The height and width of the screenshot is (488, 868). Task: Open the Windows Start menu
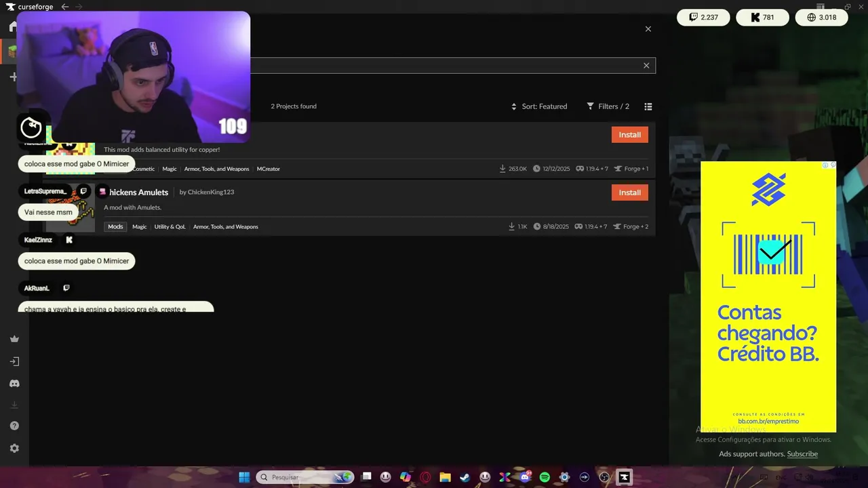[x=244, y=477]
